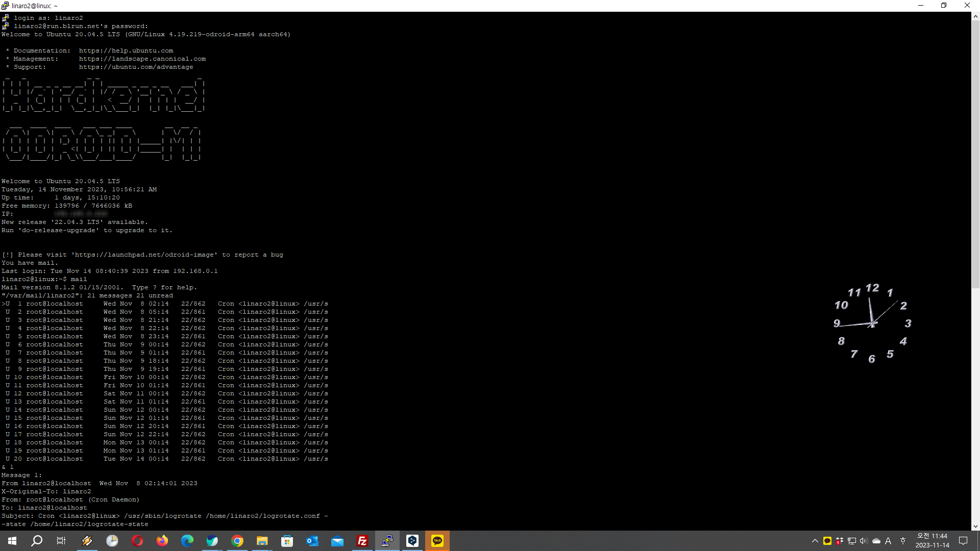Switch to FileZilla on taskbar

(362, 541)
